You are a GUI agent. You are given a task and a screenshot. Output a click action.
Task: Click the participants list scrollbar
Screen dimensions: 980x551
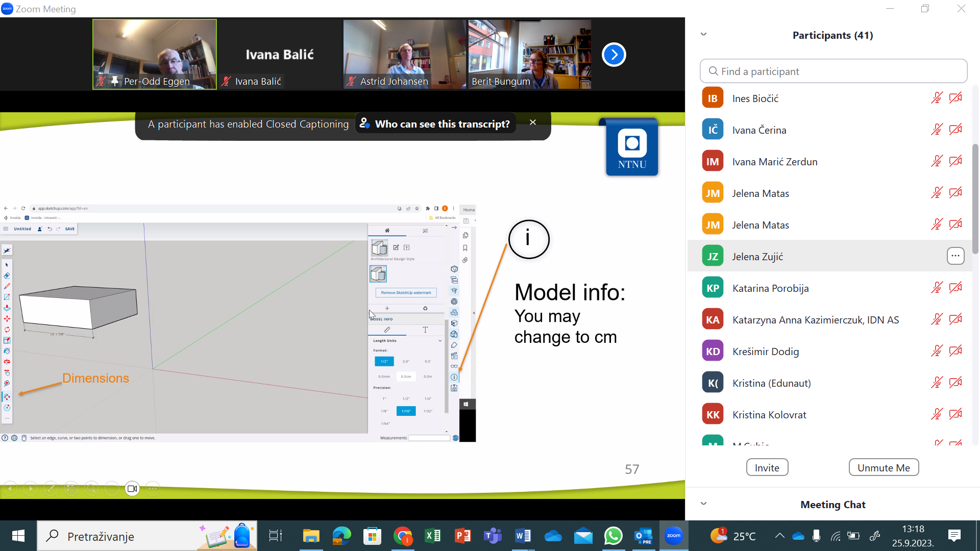[975, 199]
